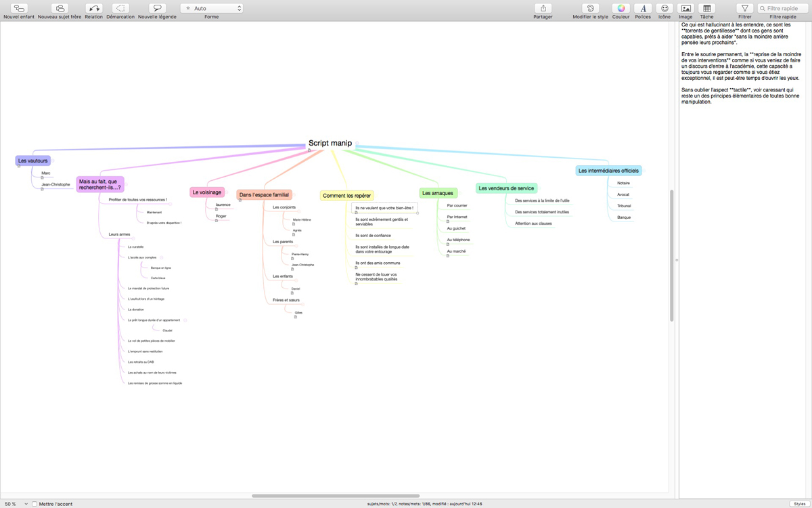This screenshot has height=508, width=812.
Task: Select the Frères et sœurs node
Action: 286,300
